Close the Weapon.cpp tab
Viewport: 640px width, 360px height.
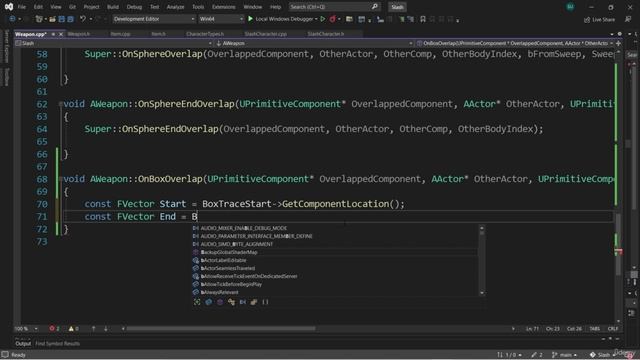tap(61, 34)
